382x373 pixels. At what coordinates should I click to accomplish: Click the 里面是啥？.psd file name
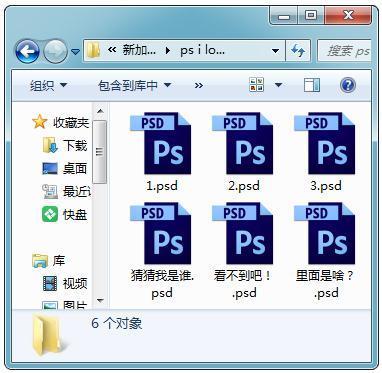coord(326,285)
